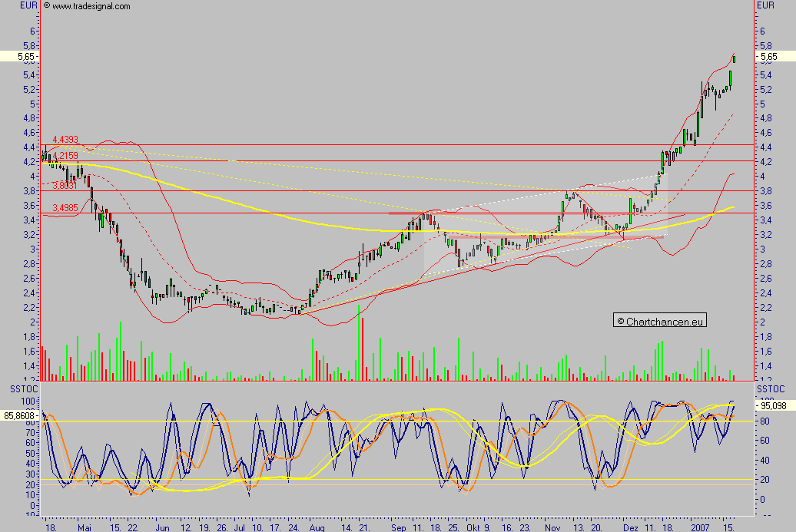Select the Mai marker on the date axis

(x=85, y=528)
